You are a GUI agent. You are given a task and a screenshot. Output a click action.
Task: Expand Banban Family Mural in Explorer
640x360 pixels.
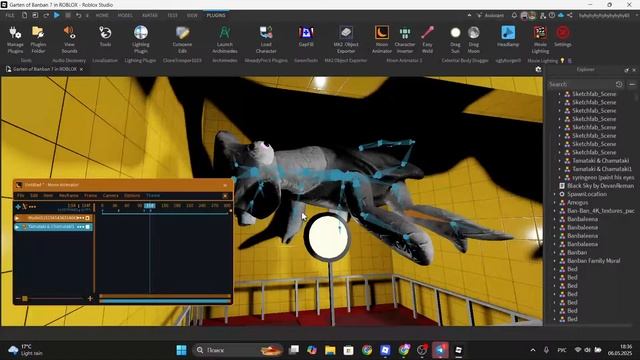[x=555, y=261]
